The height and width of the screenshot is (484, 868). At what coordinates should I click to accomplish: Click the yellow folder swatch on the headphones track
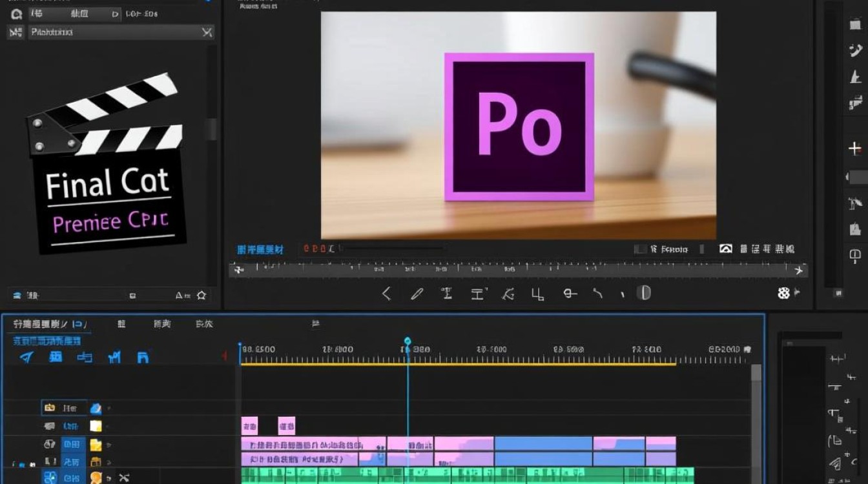point(96,444)
